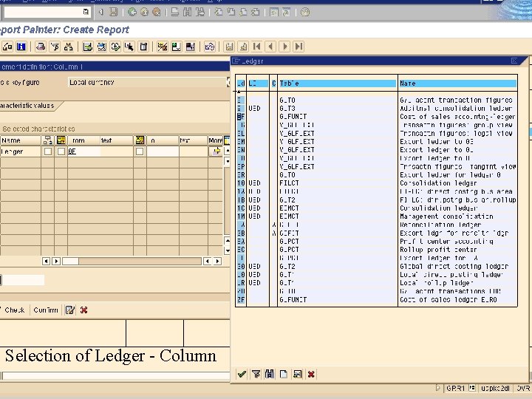Click the filter icon in Ledger dialog
This screenshot has width=532, height=399.
[x=256, y=375]
